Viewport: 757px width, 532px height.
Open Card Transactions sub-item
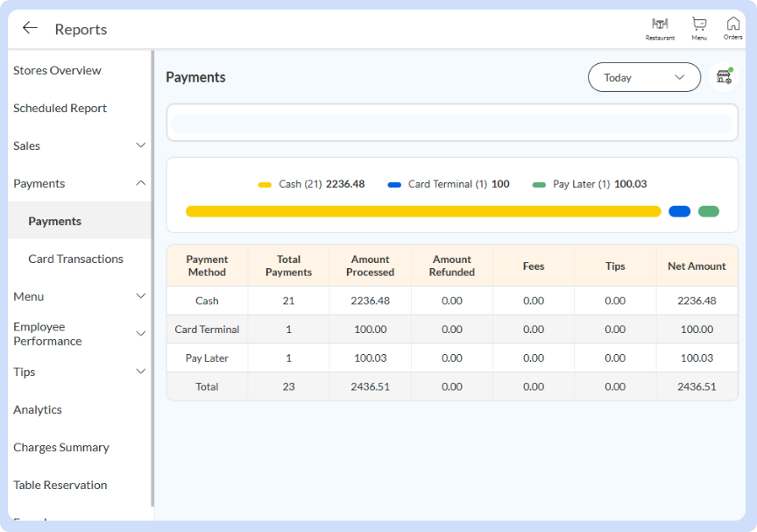75,259
